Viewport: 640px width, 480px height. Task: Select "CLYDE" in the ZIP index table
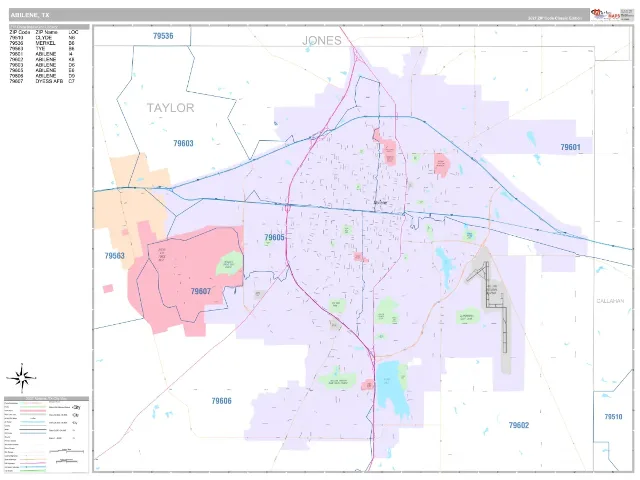pos(44,38)
